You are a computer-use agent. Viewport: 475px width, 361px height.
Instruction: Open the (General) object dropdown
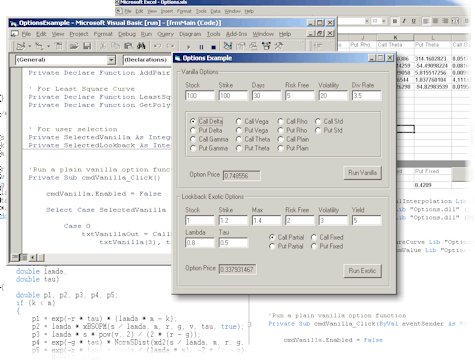tap(111, 60)
